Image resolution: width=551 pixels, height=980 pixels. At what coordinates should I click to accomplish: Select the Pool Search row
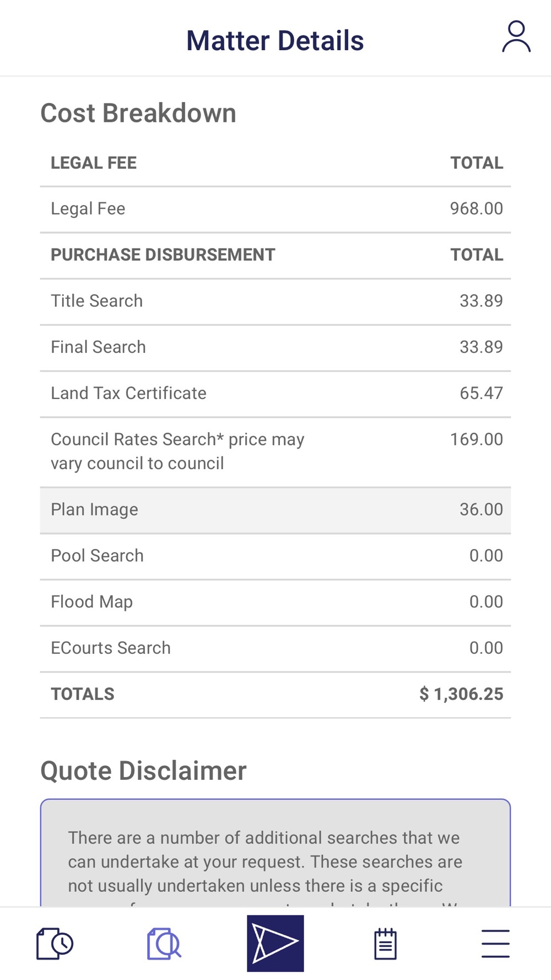(x=275, y=556)
